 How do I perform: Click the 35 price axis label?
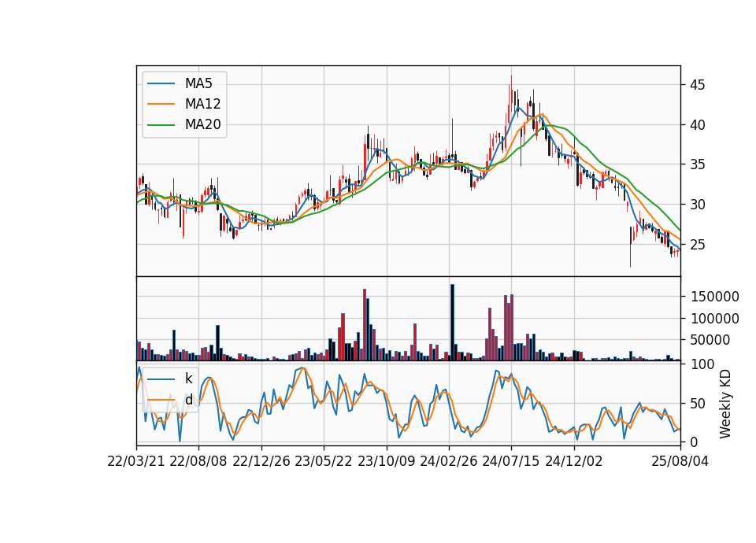(697, 164)
